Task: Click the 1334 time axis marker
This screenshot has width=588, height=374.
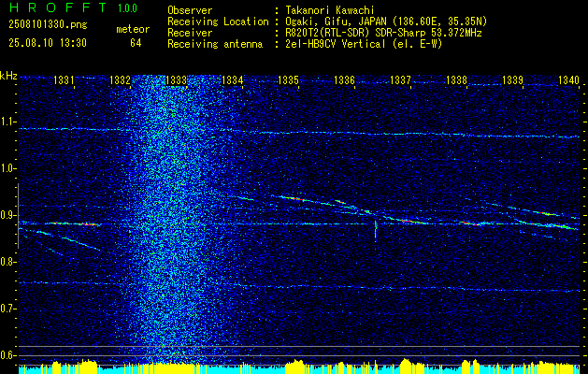Action: (233, 79)
